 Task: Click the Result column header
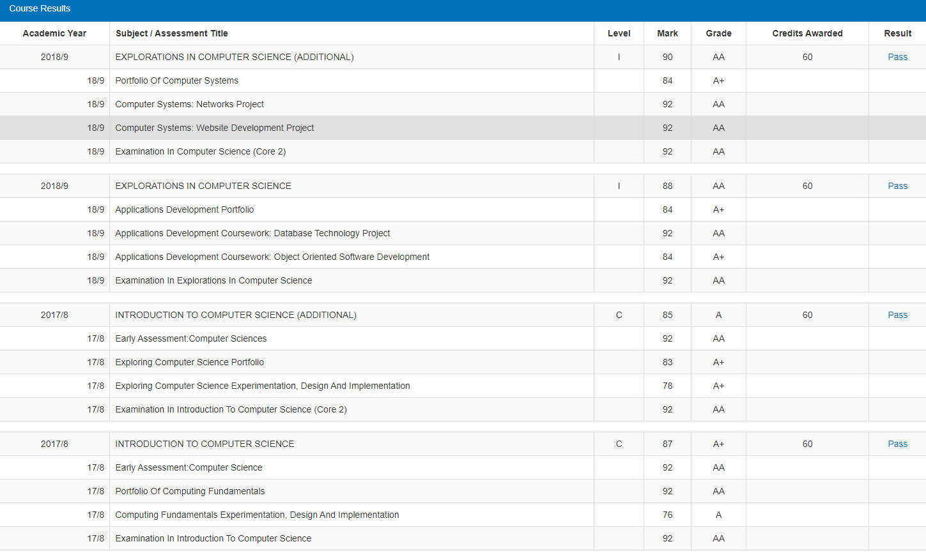pyautogui.click(x=897, y=33)
